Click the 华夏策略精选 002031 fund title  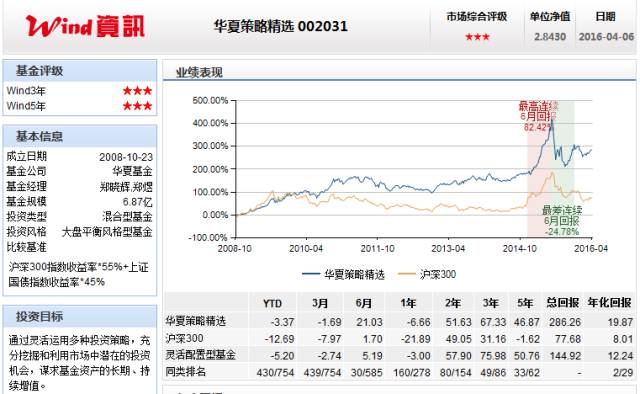pos(281,27)
